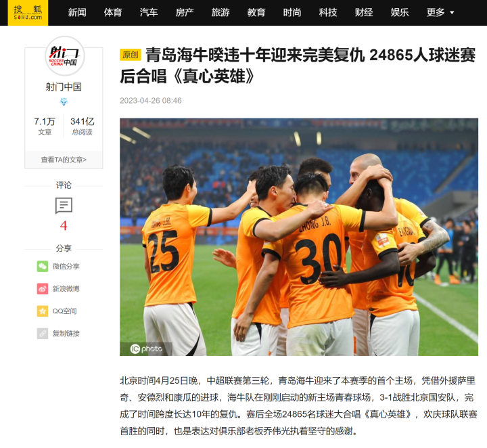Open the 旅游 navigation item
The image size is (487, 448).
[x=221, y=12]
